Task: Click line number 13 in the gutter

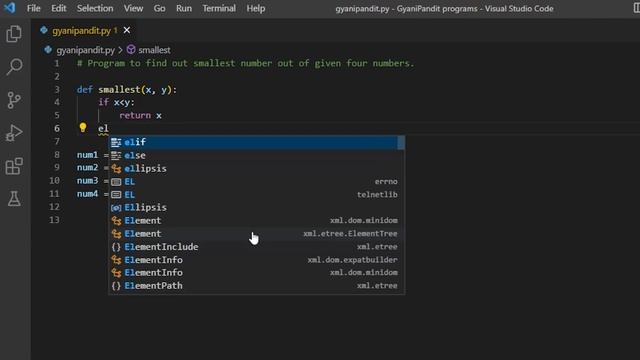Action: click(x=54, y=220)
